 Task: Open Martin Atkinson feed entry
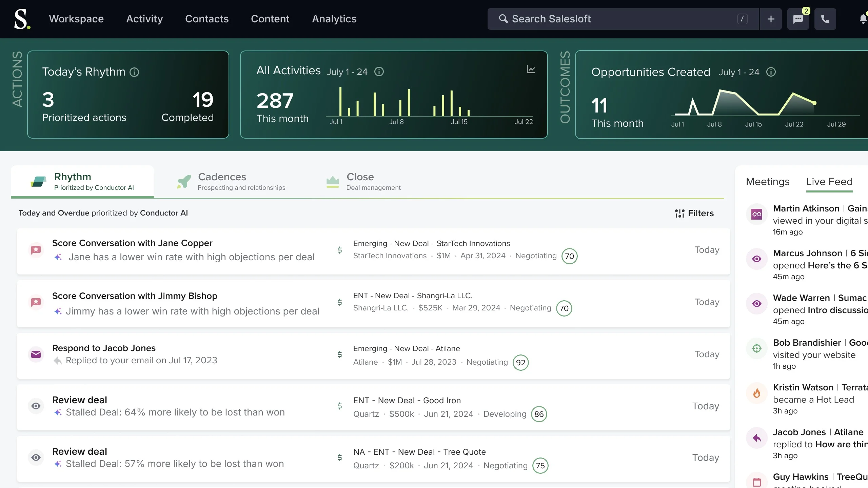tap(807, 220)
